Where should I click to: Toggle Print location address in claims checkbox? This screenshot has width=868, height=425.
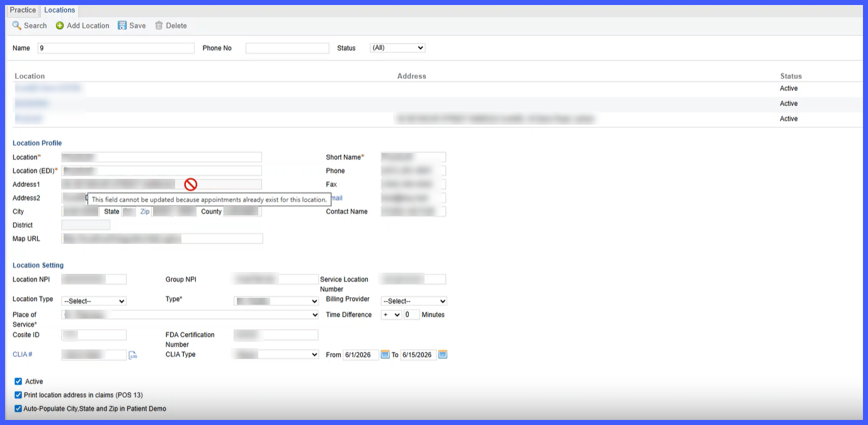(x=18, y=395)
